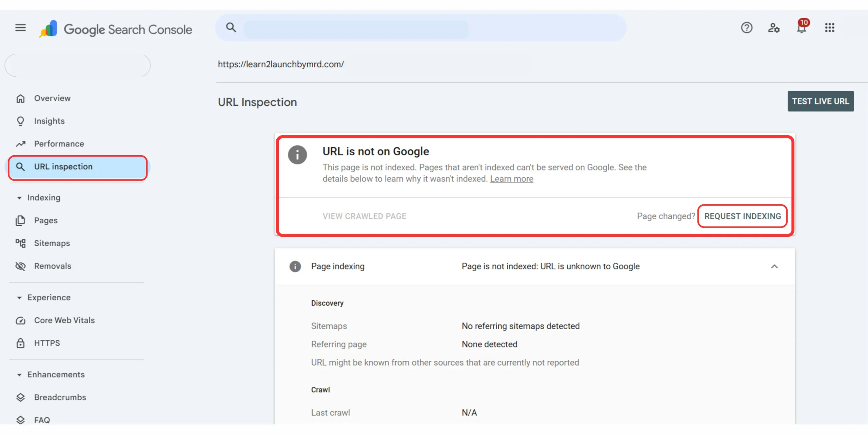Click the Google Search Console logo
868x434 pixels.
click(x=116, y=29)
